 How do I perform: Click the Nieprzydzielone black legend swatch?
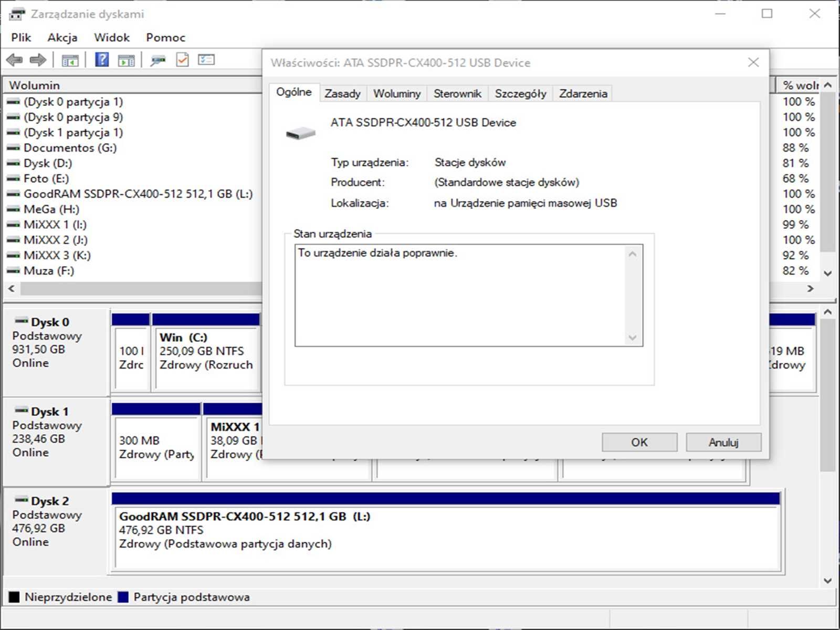coord(14,597)
